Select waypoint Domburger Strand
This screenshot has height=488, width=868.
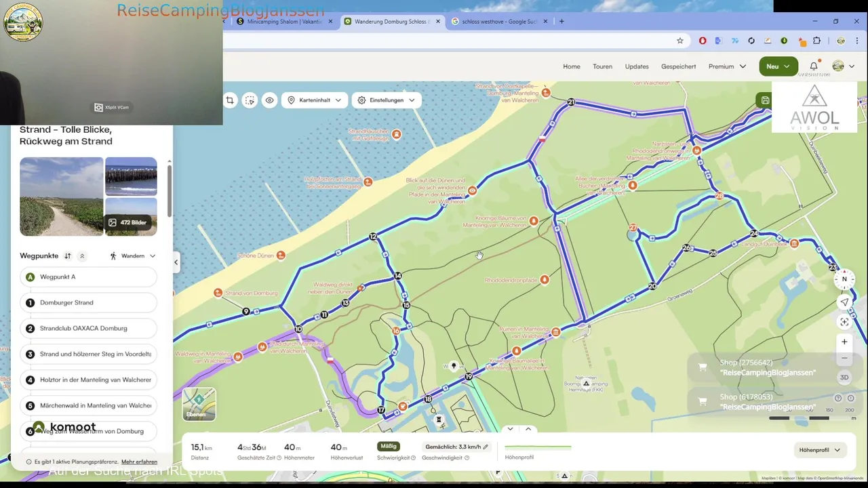point(88,302)
